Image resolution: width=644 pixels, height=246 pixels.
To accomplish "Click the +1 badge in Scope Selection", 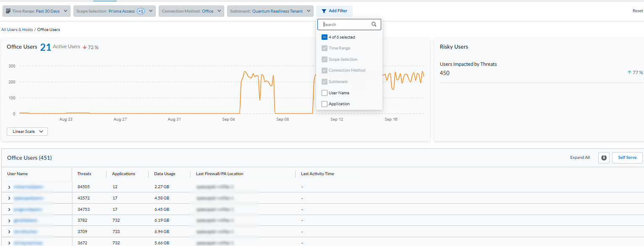I will point(141,11).
